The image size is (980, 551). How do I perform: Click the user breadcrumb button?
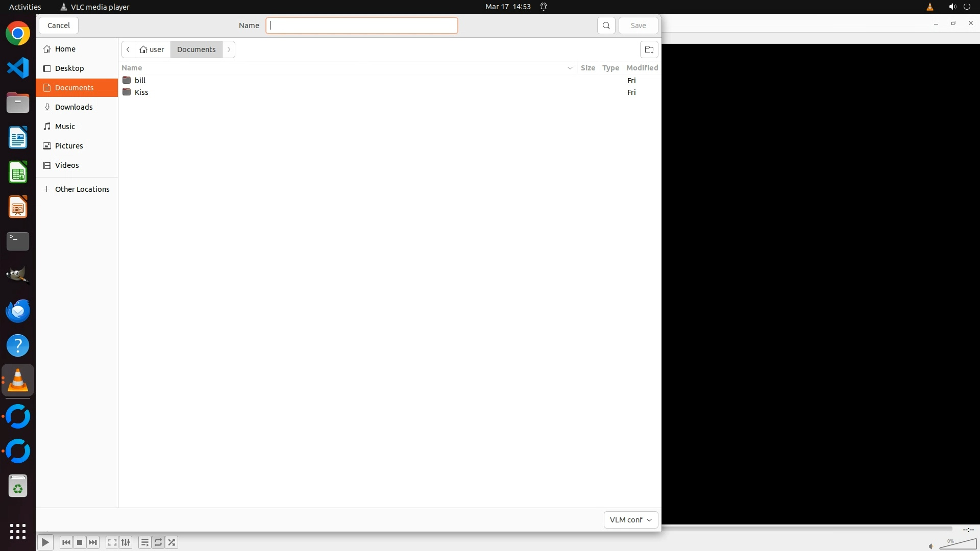coord(152,49)
